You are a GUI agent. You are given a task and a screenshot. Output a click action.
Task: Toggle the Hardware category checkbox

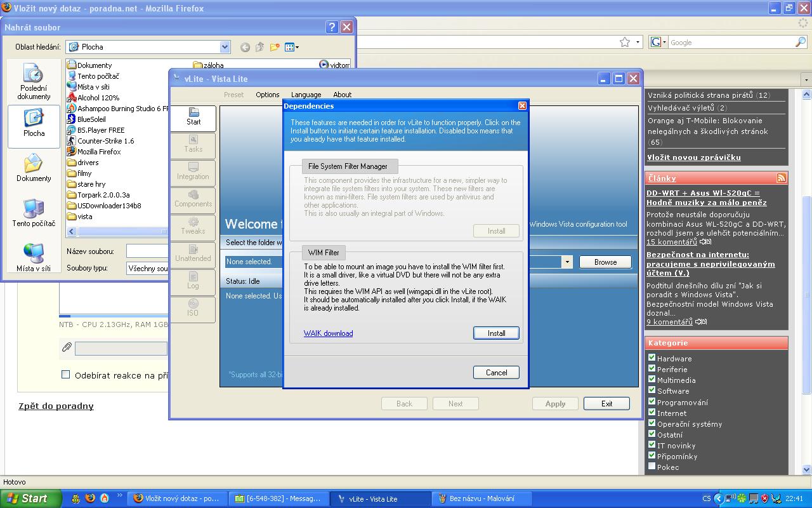(x=652, y=358)
